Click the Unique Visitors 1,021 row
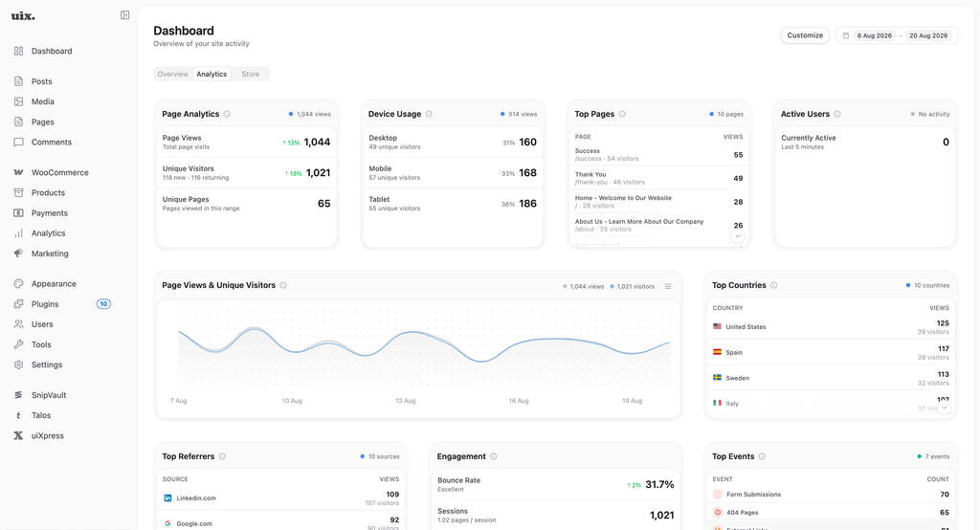The height and width of the screenshot is (530, 980). click(246, 172)
